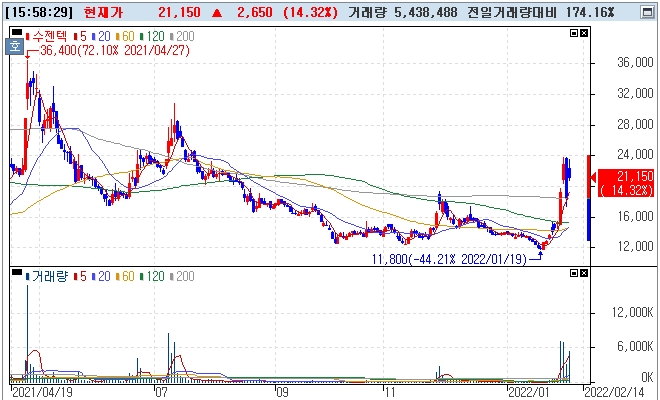The height and width of the screenshot is (400, 660).
Task: Select the 수젠텍 series legend
Action: (x=46, y=36)
